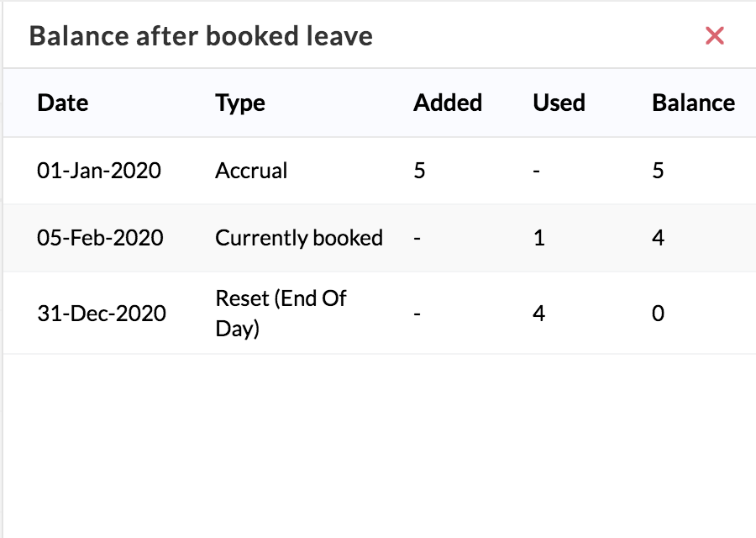Screen dimensions: 756x538
Task: Click the Used value in the Currently booked row
Action: tap(538, 238)
